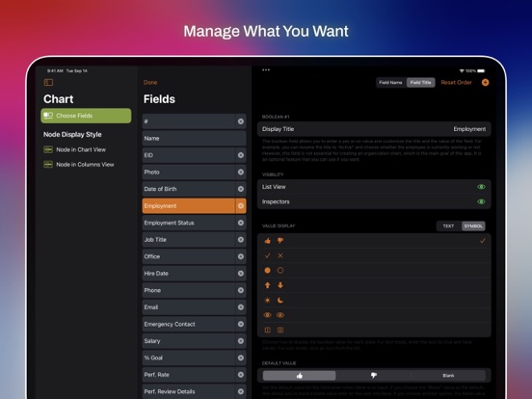The height and width of the screenshot is (399, 532).
Task: Click the orange add field plus icon
Action: 485,83
